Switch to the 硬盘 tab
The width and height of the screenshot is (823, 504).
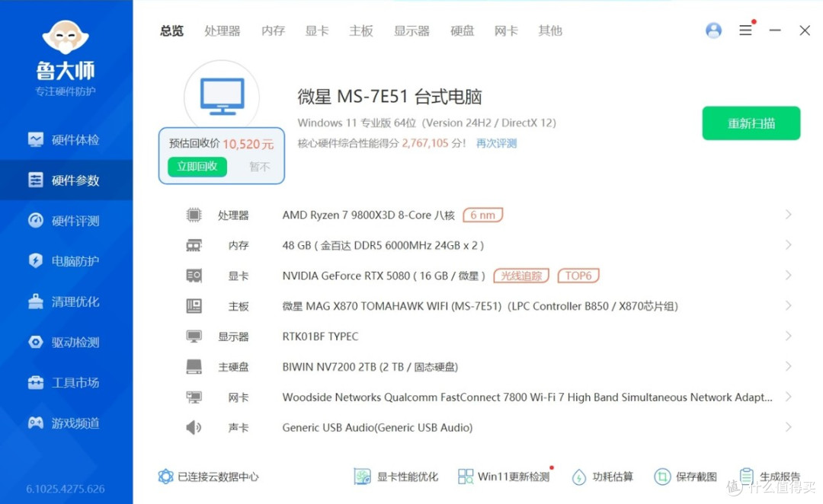(463, 31)
